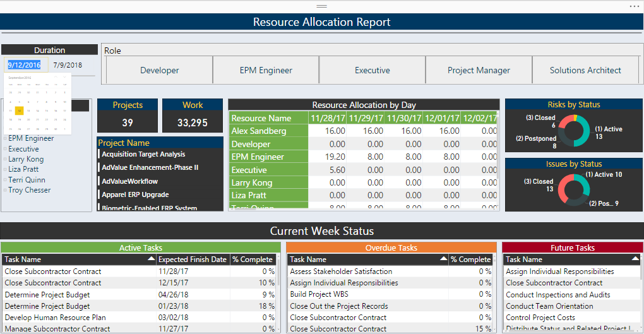Go to previous month in calendar popup
The height and width of the screenshot is (334, 644).
56,77
